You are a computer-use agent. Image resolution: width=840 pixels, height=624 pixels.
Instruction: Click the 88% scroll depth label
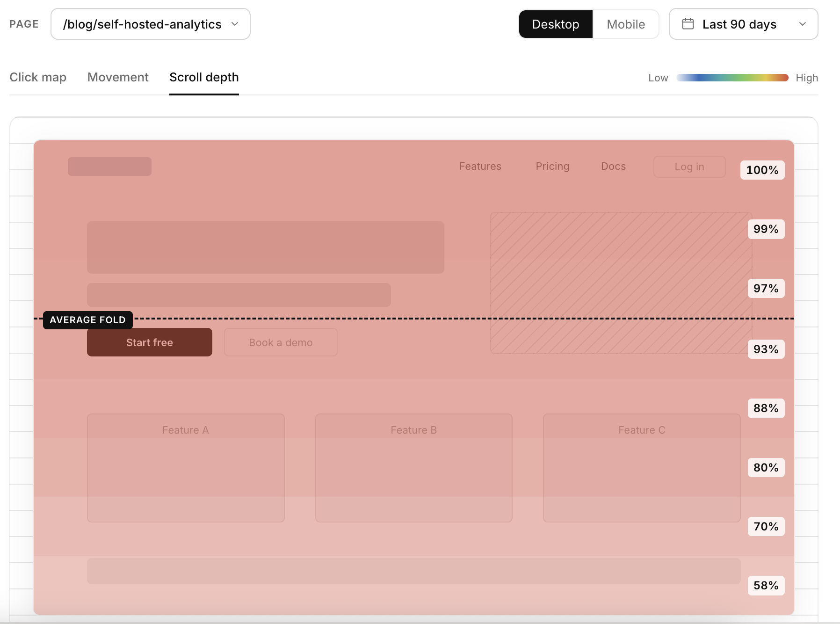(x=766, y=408)
